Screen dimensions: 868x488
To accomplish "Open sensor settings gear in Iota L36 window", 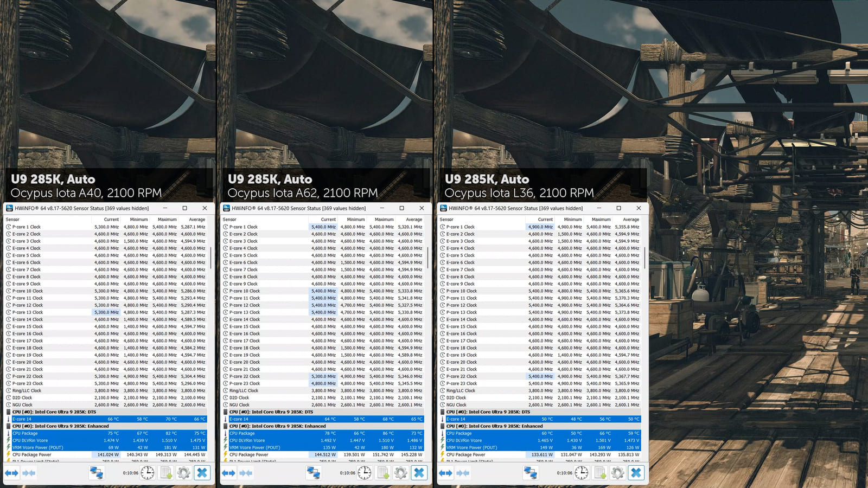I will click(x=617, y=473).
